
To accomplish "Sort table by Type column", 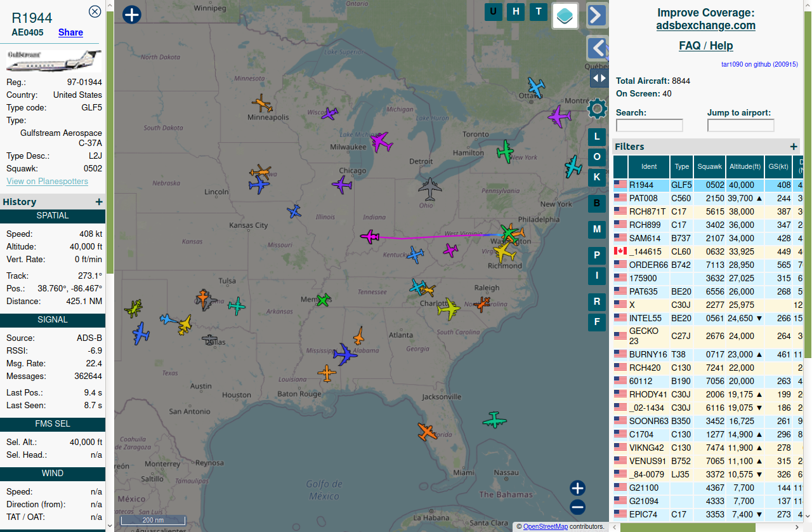I will (x=681, y=167).
